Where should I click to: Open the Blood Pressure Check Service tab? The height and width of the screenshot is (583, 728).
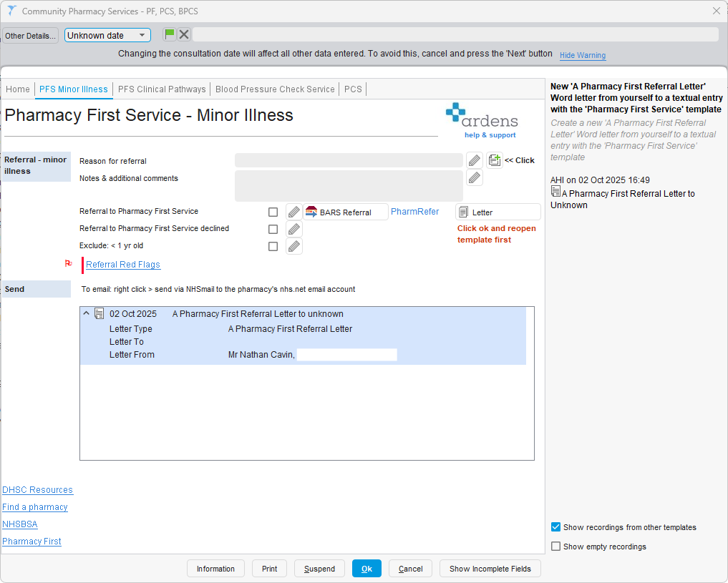click(275, 89)
